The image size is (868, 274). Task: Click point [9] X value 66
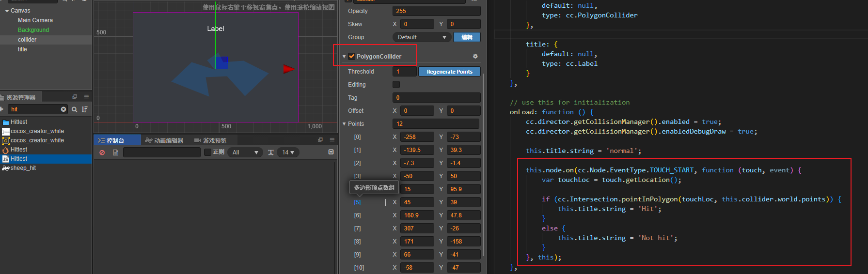417,255
